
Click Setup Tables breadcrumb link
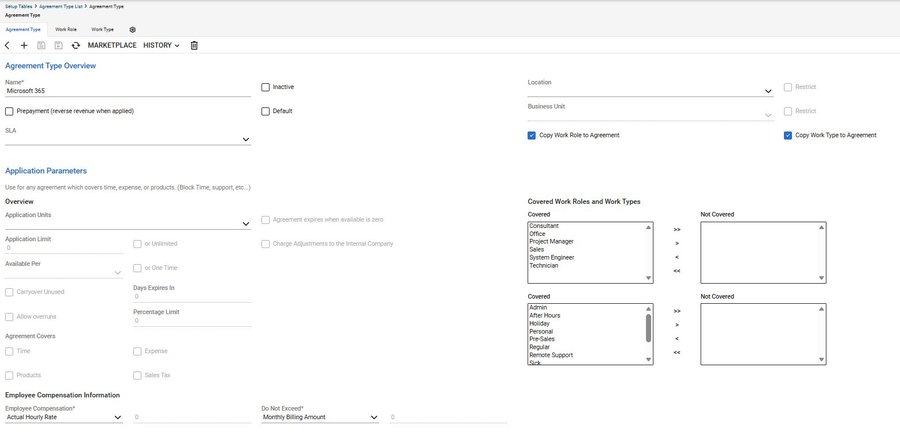tap(19, 6)
